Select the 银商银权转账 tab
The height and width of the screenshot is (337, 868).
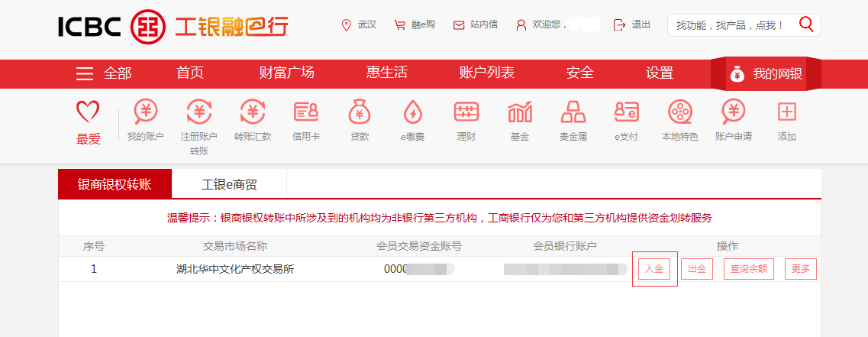(x=115, y=185)
